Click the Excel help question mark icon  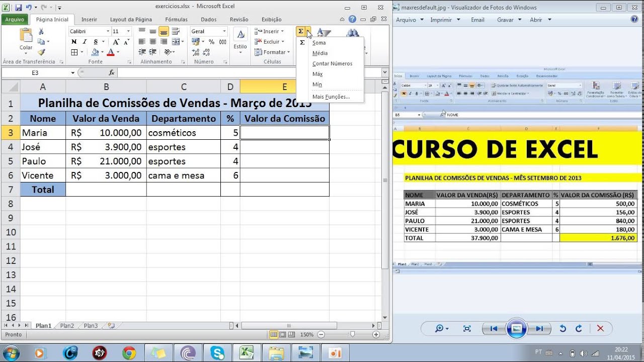(x=353, y=19)
